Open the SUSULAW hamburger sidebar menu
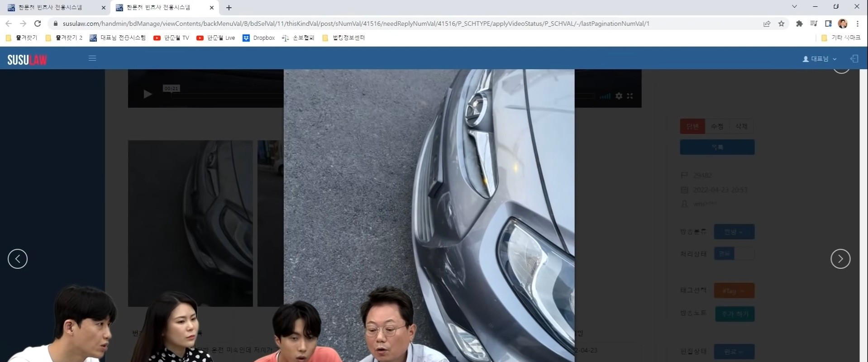This screenshot has height=362, width=868. 92,58
